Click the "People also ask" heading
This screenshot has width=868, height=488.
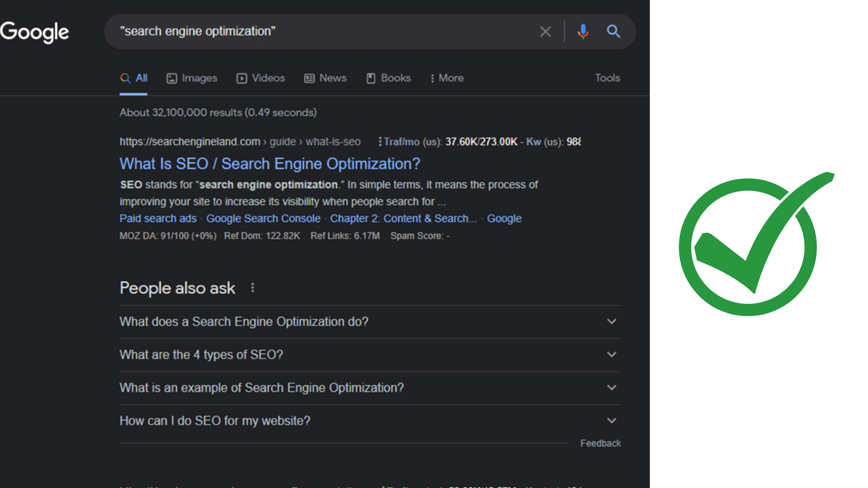click(x=177, y=288)
